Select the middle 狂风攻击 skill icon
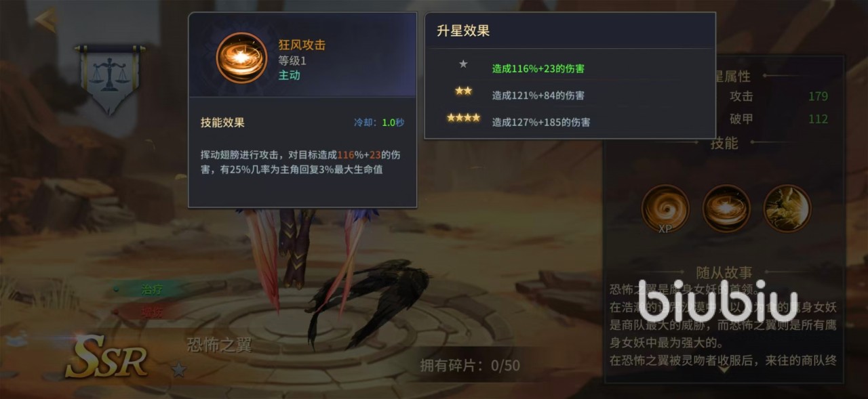The width and height of the screenshot is (868, 399). coord(726,209)
